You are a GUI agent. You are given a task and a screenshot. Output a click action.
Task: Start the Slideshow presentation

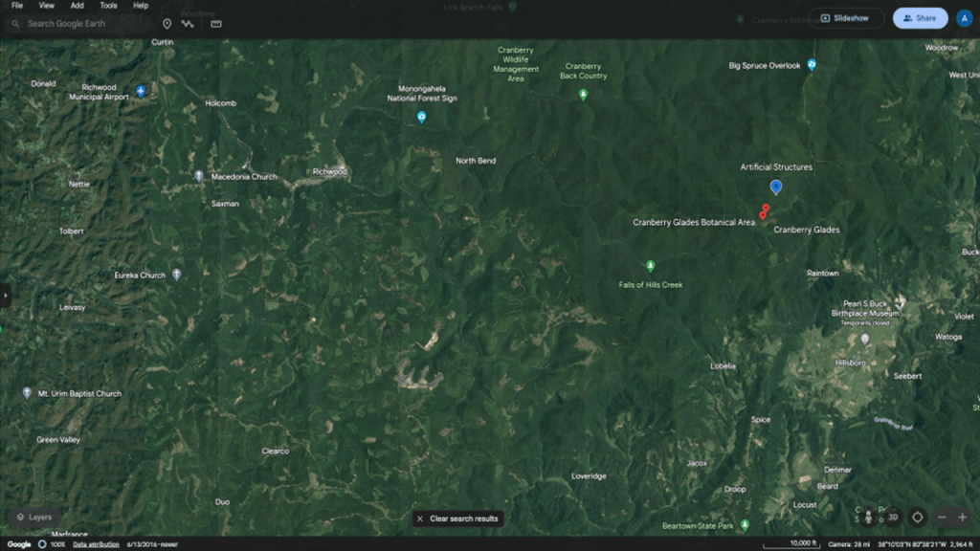[845, 18]
